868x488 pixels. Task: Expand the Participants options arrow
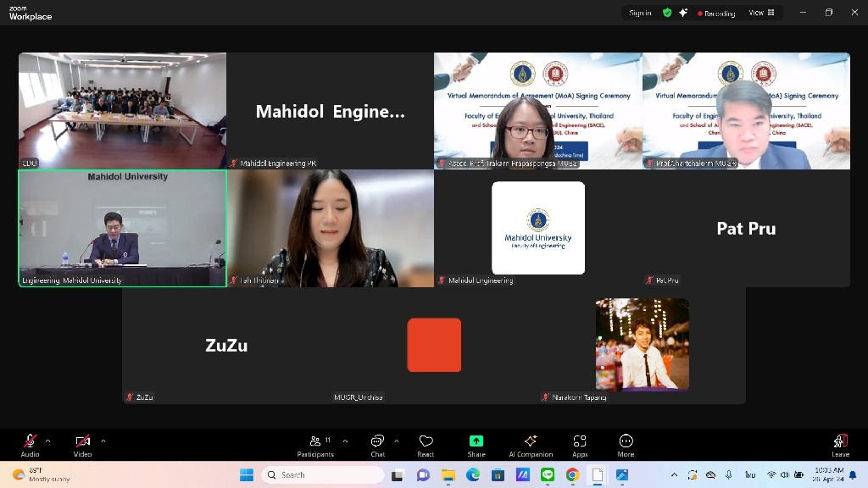coord(346,441)
